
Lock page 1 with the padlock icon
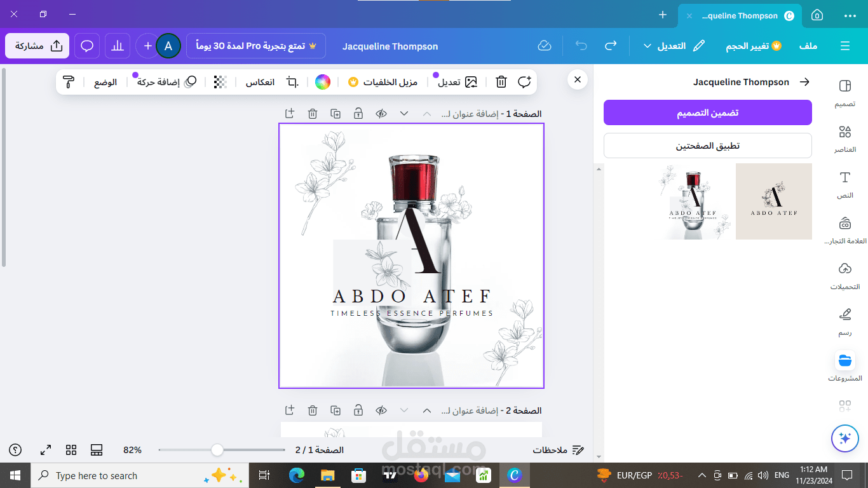(x=358, y=114)
